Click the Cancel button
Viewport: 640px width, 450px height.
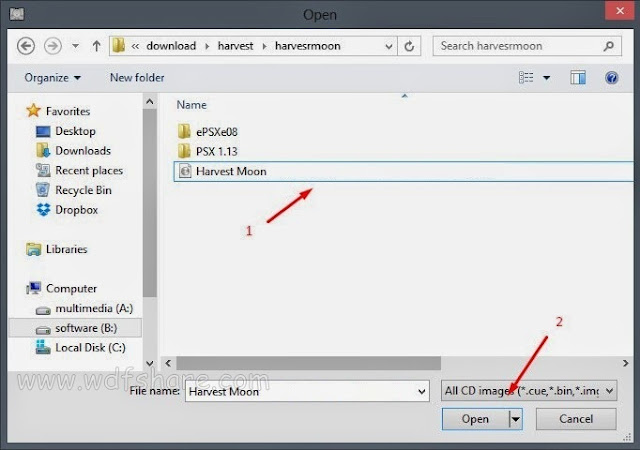click(576, 419)
